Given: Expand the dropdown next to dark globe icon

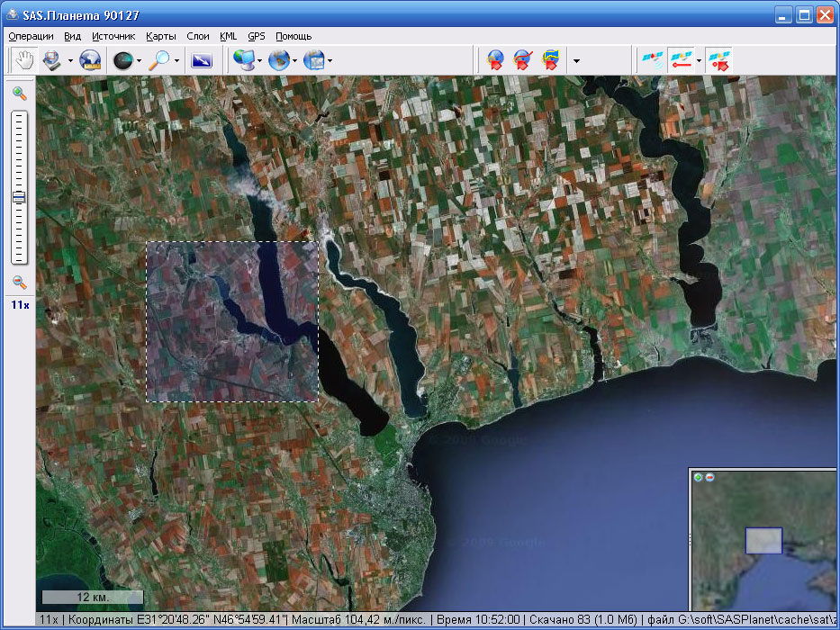Looking at the screenshot, I should pyautogui.click(x=139, y=61).
